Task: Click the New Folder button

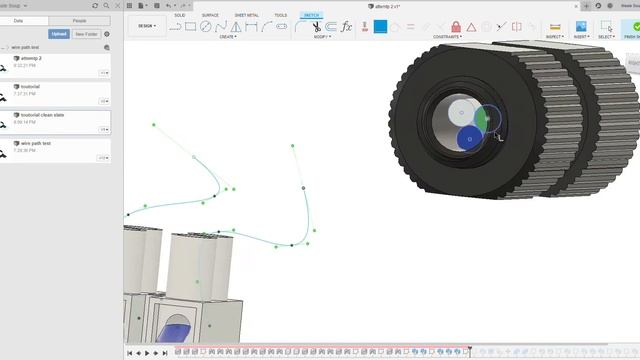Action: [x=86, y=34]
